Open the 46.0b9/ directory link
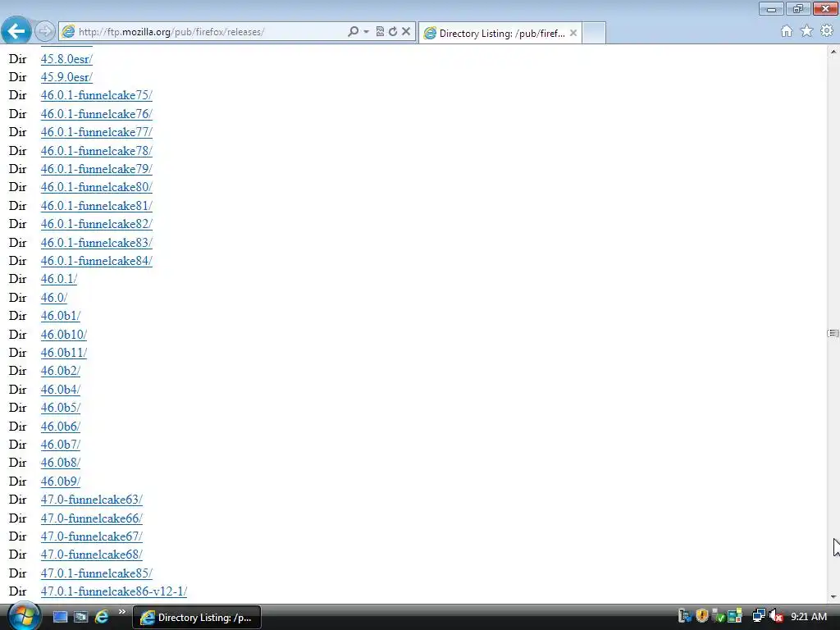Viewport: 840px width, 630px height. [x=61, y=482]
